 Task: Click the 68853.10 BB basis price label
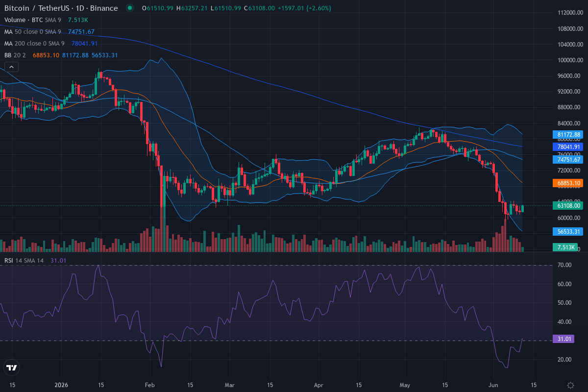pyautogui.click(x=568, y=183)
